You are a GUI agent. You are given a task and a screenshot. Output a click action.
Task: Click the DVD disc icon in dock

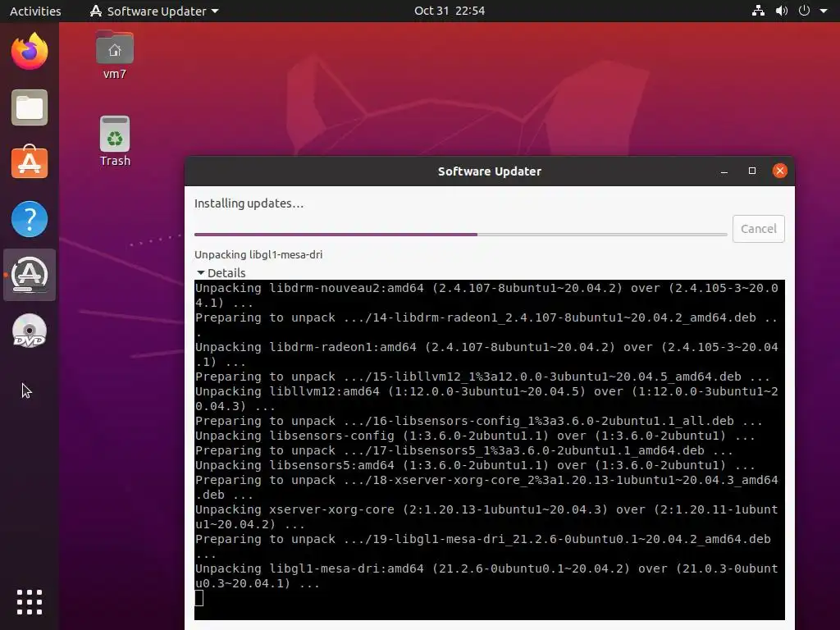coord(30,331)
